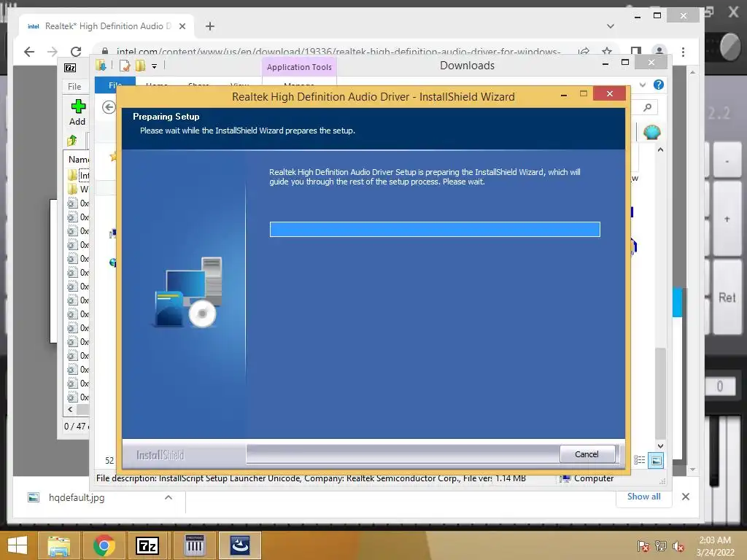The width and height of the screenshot is (747, 560).
Task: Open Explorer help with the question mark
Action: pos(659,85)
